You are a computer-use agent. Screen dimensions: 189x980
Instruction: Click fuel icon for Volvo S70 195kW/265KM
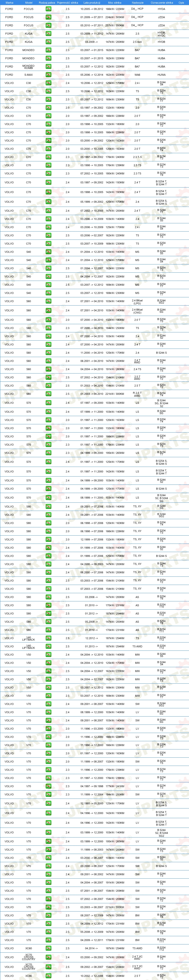coord(48,453)
